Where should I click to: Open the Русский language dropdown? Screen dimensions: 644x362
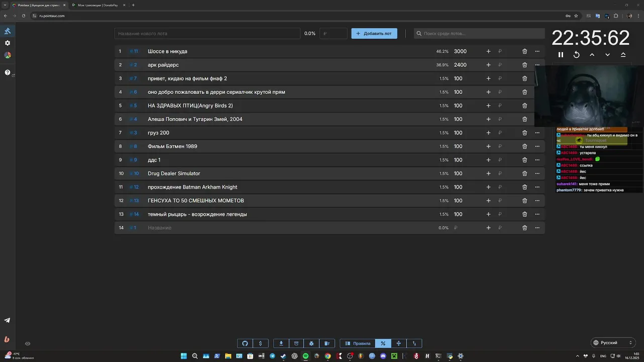[x=613, y=343]
